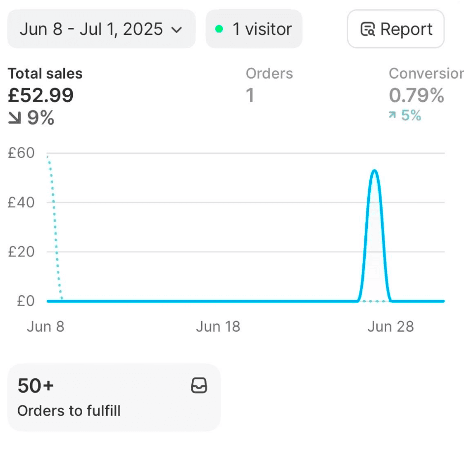Click the inbox tray icon on the orders card
This screenshot has height=456, width=476.
(x=199, y=386)
